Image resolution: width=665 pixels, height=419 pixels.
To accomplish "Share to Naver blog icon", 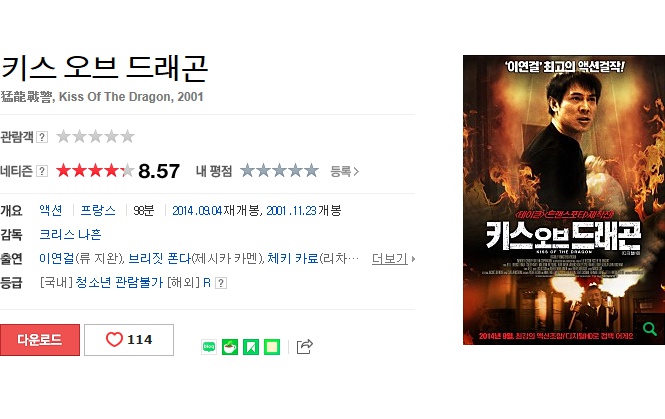I will tap(209, 347).
